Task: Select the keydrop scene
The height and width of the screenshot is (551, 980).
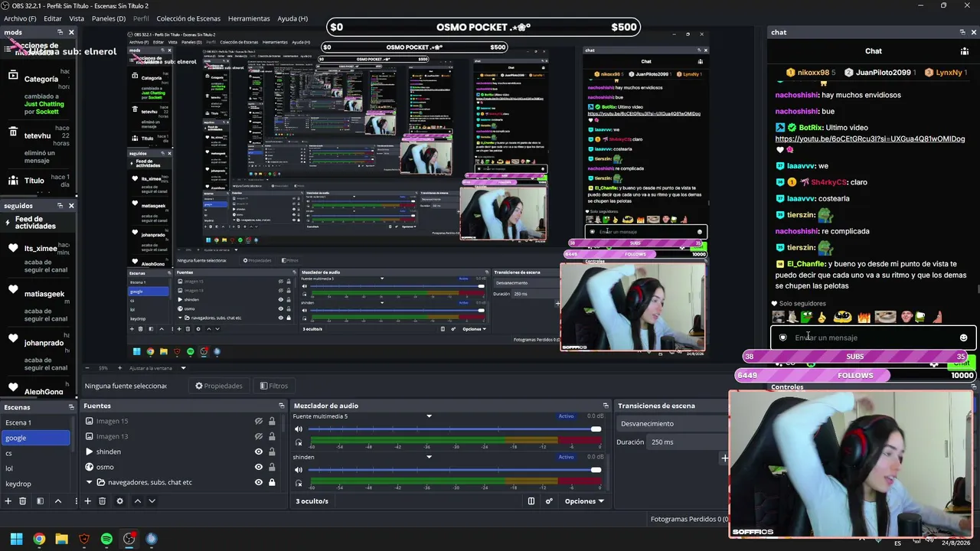Action: coord(35,484)
